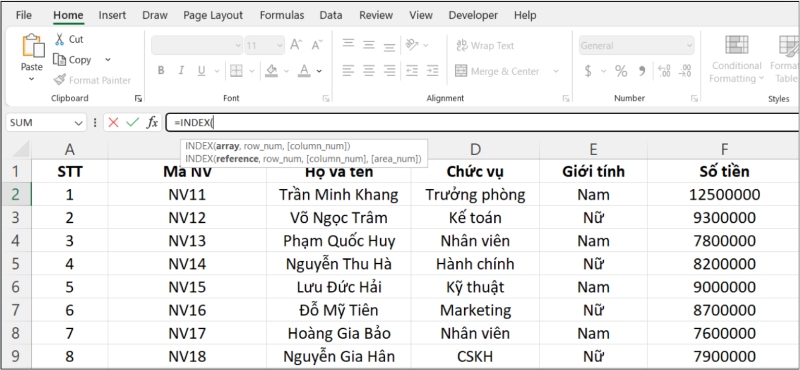Toggle Wrap Text
The width and height of the screenshot is (800, 370).
485,45
